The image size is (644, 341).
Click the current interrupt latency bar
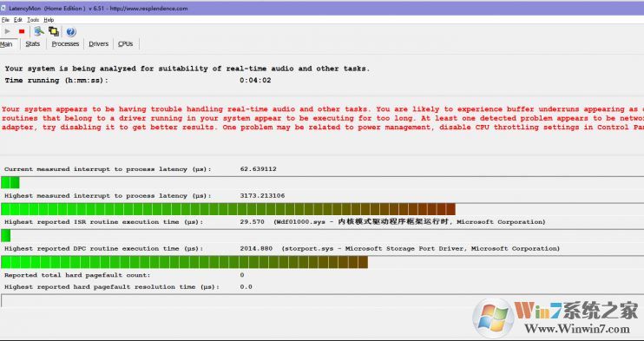(322, 182)
